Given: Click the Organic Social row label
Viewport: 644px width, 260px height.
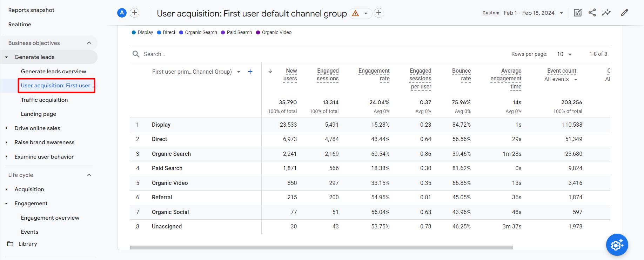Looking at the screenshot, I should pos(170,212).
